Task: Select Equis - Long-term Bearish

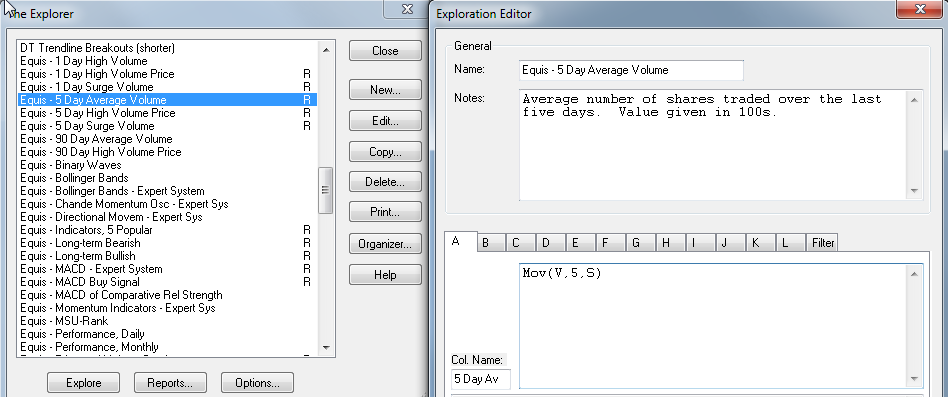Action: [x=167, y=243]
